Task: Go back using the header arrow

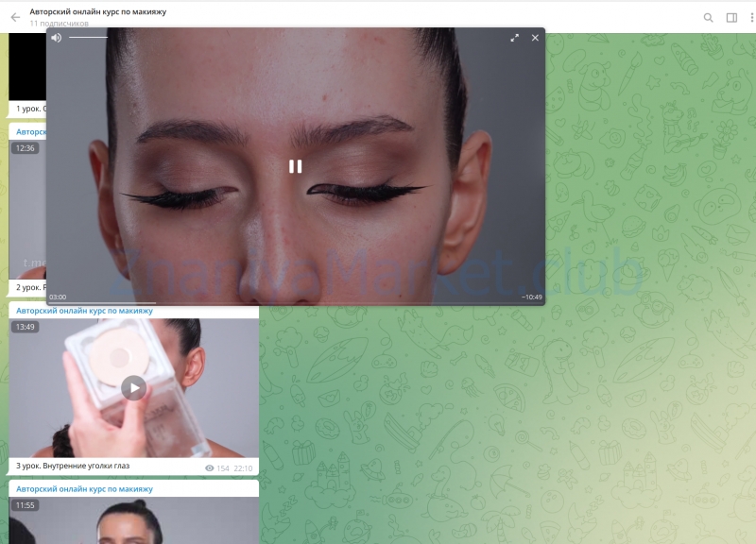Action: (15, 17)
